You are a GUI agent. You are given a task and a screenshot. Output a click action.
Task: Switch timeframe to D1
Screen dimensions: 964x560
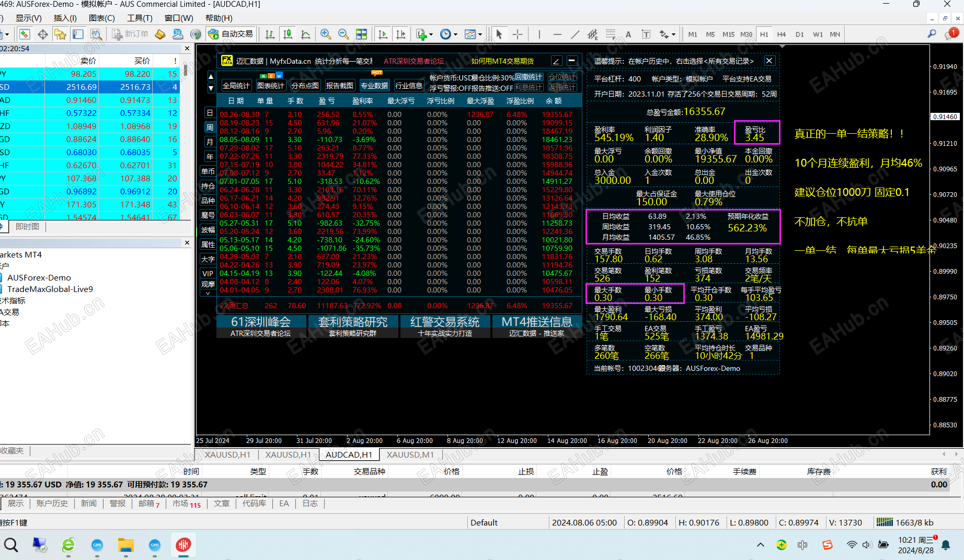point(800,34)
